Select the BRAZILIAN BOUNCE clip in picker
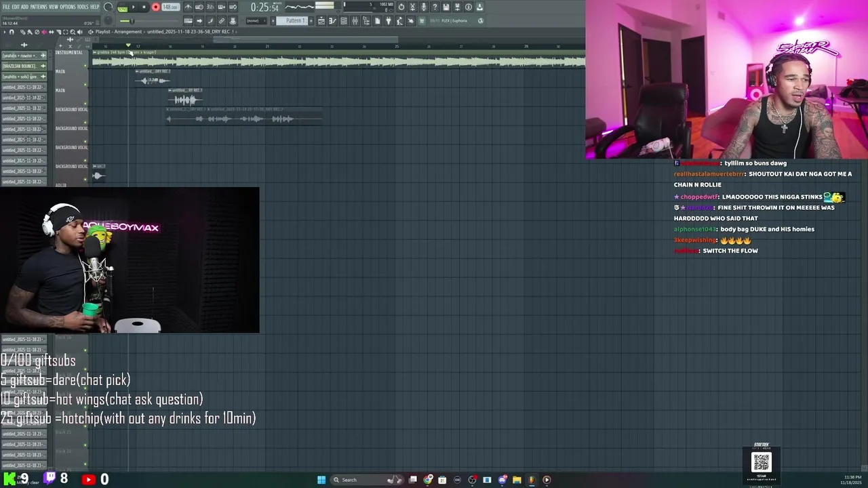The height and width of the screenshot is (488, 868). coord(24,66)
